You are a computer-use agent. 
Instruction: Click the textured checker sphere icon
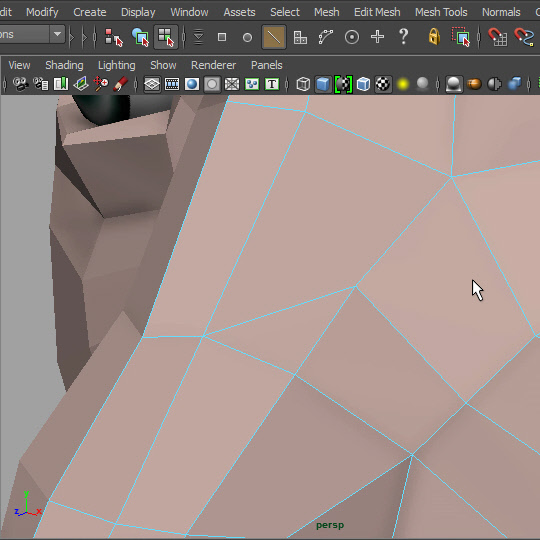383,84
